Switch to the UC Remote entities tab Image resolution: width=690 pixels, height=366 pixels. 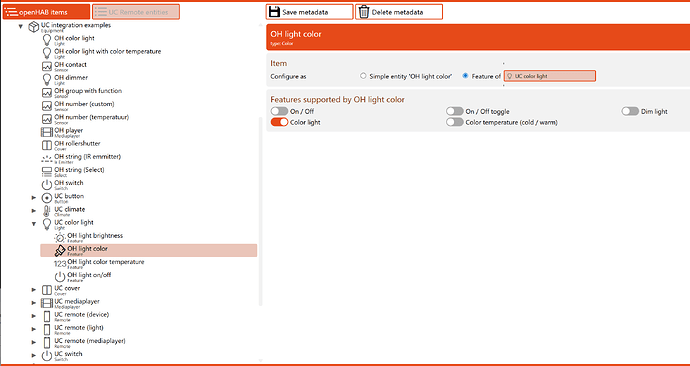[136, 12]
